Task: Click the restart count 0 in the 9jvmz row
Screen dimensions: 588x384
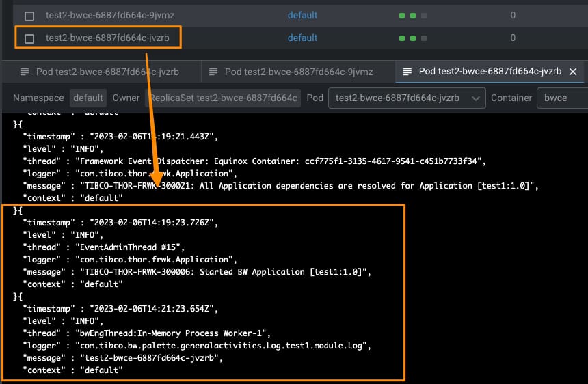Action: click(x=513, y=15)
